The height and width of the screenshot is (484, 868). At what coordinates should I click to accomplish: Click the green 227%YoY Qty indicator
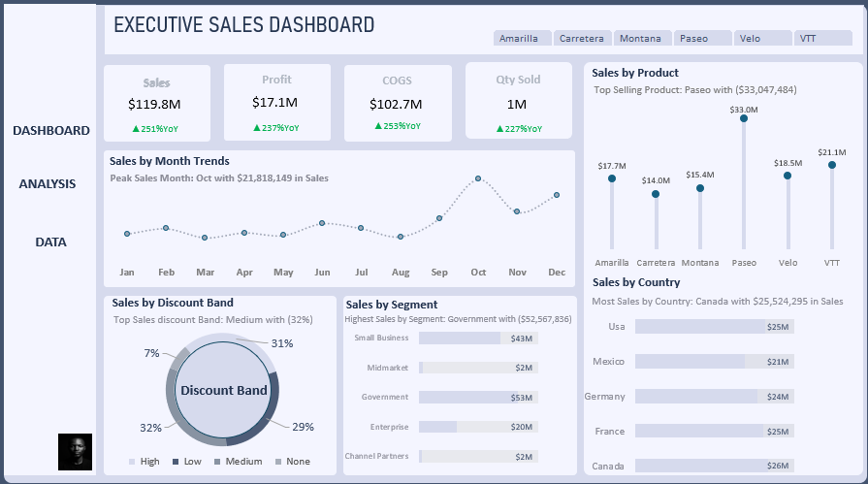click(x=519, y=128)
